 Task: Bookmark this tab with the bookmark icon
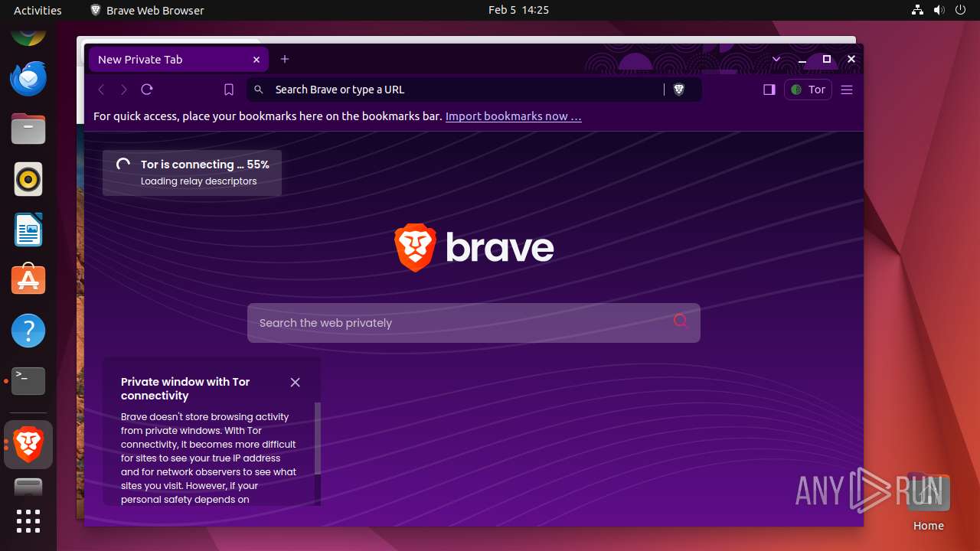pos(228,90)
